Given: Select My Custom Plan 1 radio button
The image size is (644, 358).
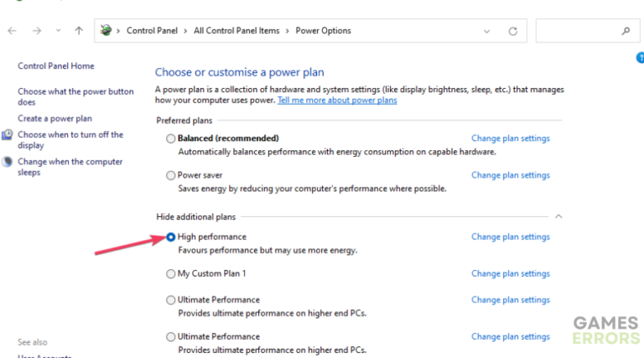Looking at the screenshot, I should tap(171, 273).
